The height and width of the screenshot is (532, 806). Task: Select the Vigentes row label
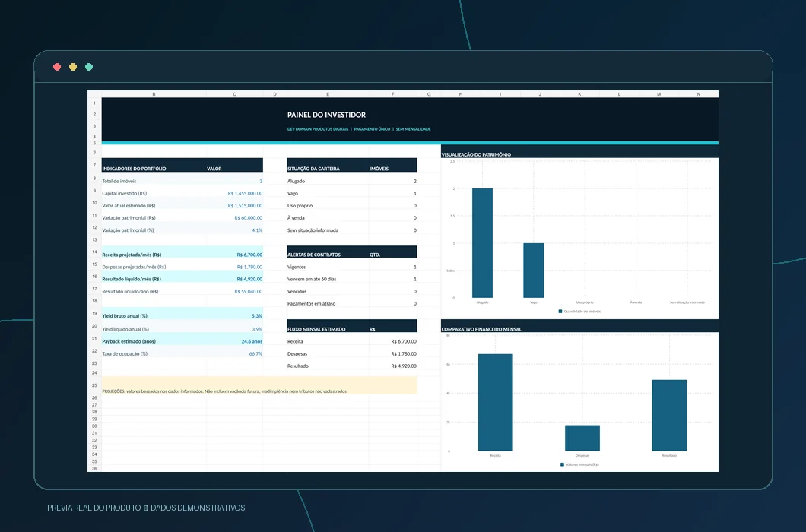point(296,267)
